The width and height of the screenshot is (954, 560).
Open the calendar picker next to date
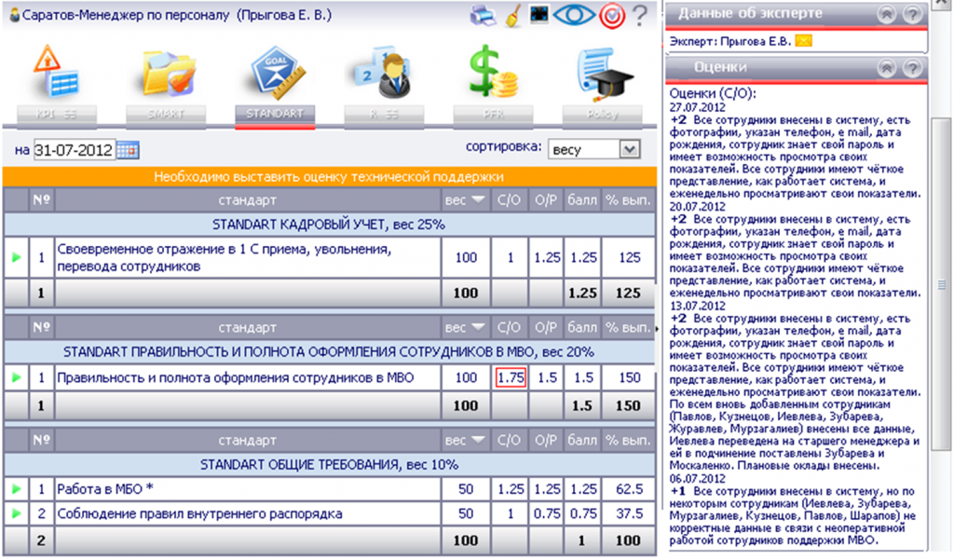tap(128, 150)
